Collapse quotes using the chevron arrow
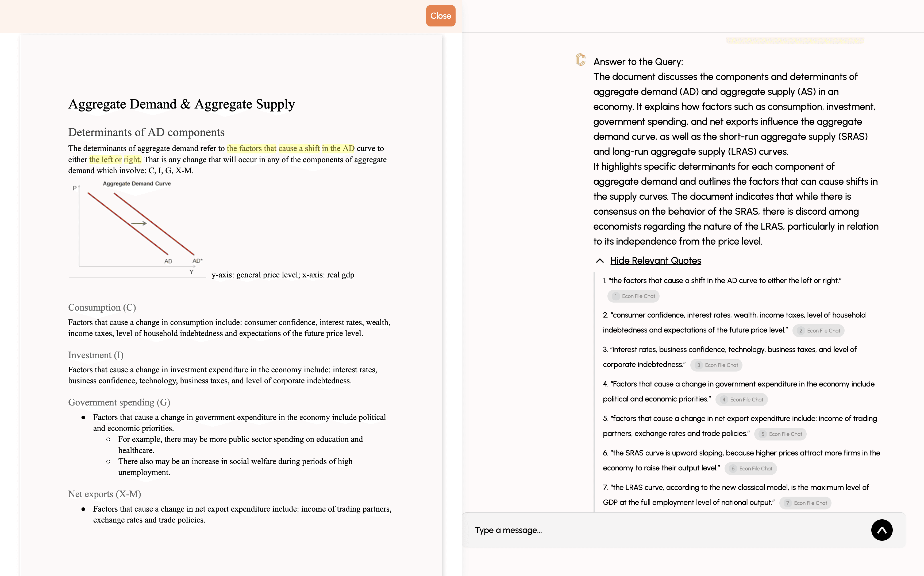Viewport: 924px width, 576px height. point(600,261)
